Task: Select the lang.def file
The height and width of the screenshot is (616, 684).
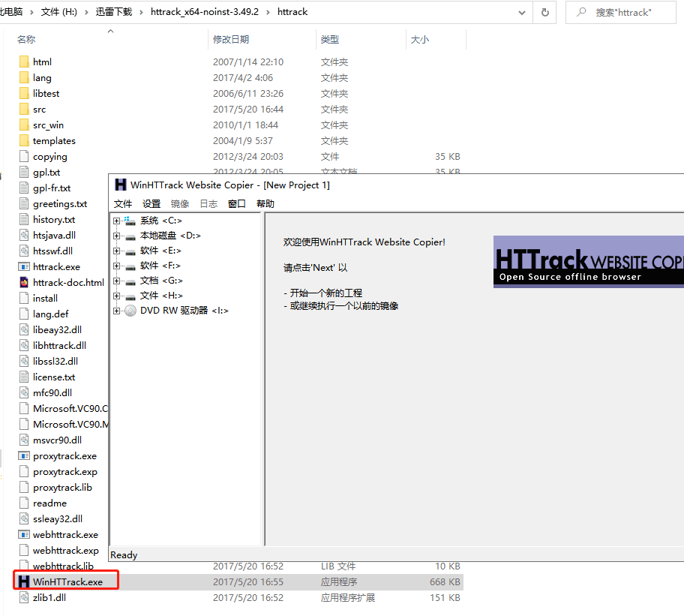Action: pyautogui.click(x=50, y=314)
